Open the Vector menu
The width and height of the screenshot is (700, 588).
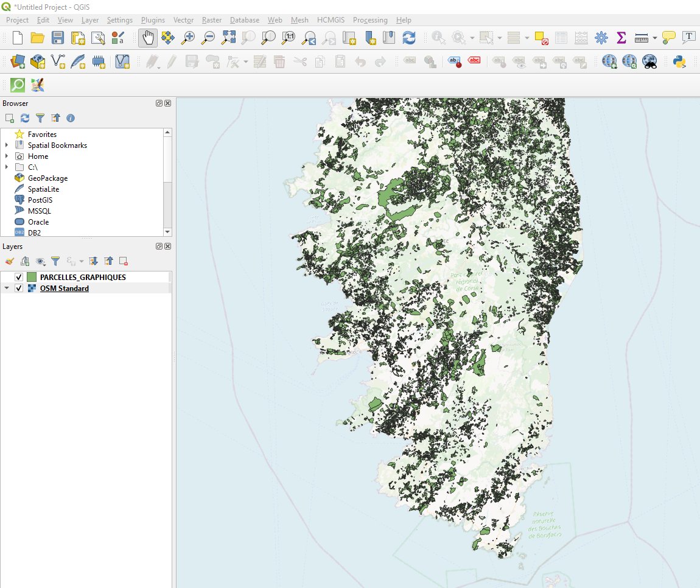(183, 20)
